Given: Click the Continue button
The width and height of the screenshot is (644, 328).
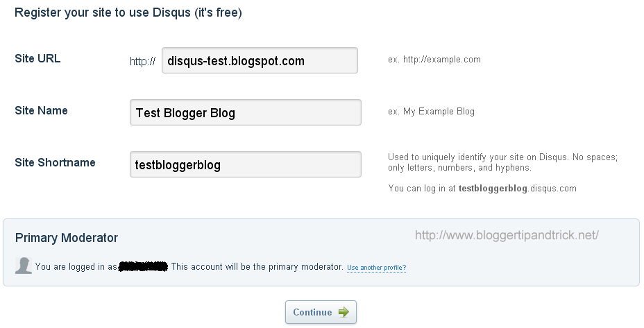Looking at the screenshot, I should [321, 312].
